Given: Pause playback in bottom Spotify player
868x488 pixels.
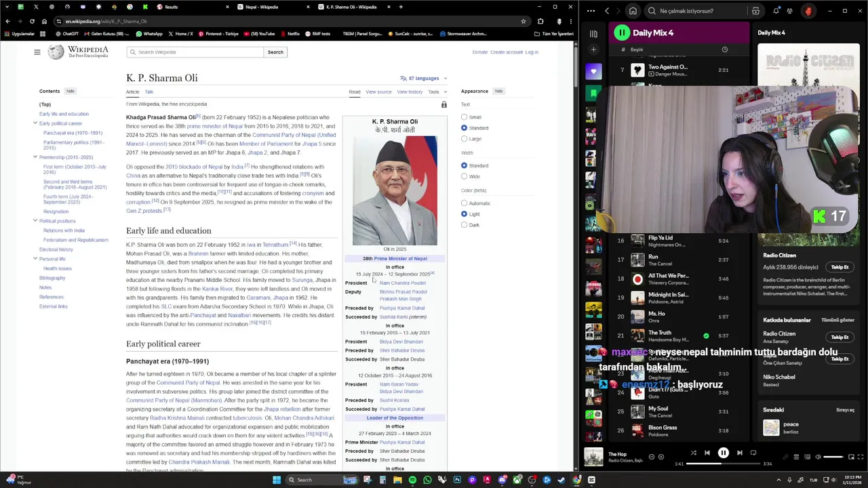Looking at the screenshot, I should pos(724,453).
